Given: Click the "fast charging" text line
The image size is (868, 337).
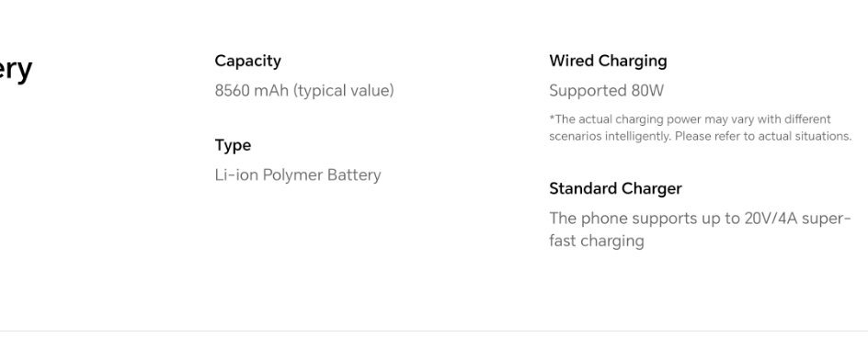Looking at the screenshot, I should 596,242.
